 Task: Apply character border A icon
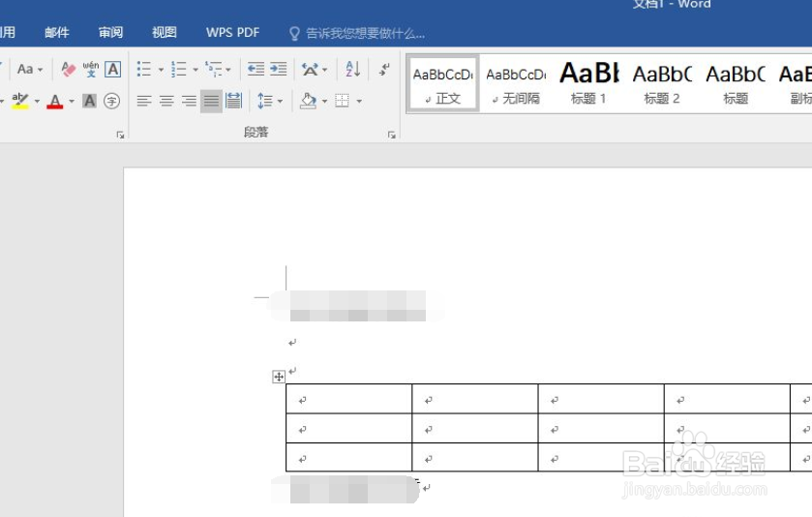[x=112, y=69]
